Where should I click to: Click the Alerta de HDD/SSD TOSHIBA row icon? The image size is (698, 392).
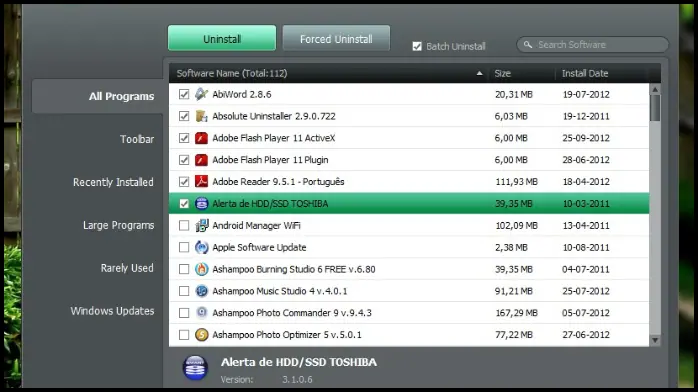click(x=201, y=203)
